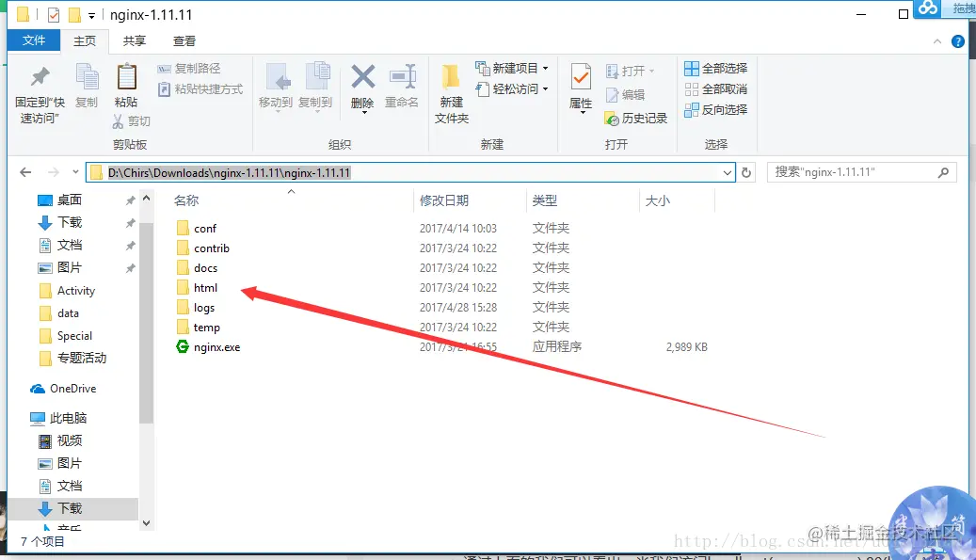Sort by the Size column header
Viewport: 976px width, 560px height.
[657, 200]
